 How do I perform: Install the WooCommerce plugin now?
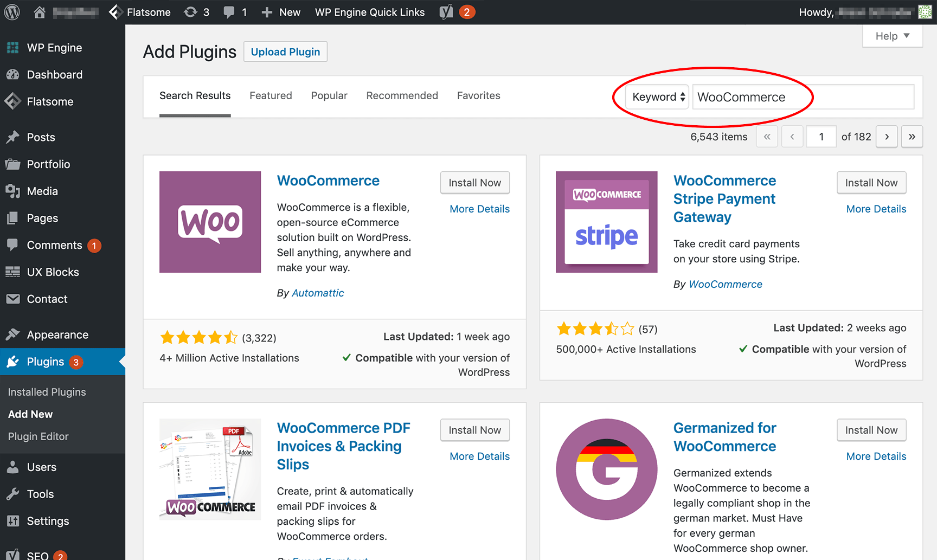click(474, 183)
